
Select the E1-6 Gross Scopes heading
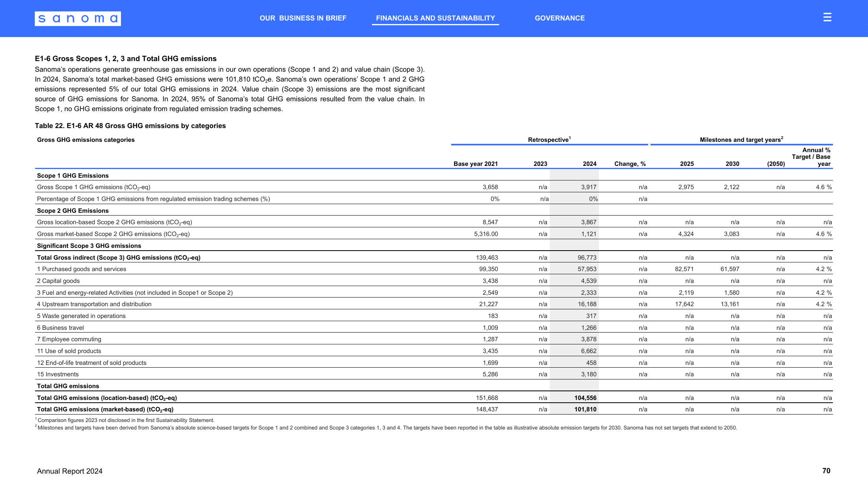click(x=126, y=59)
